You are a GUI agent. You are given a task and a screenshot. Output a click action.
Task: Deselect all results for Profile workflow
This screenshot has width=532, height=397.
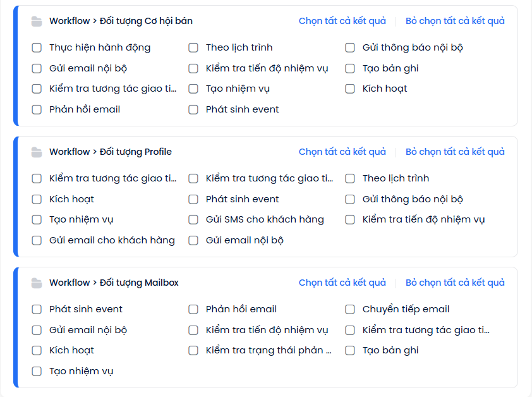point(455,152)
